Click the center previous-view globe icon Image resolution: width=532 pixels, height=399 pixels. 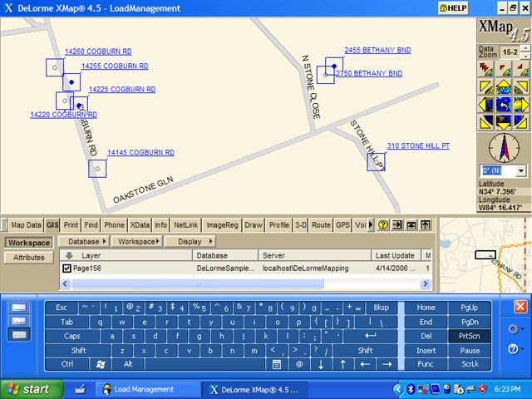coord(504,105)
